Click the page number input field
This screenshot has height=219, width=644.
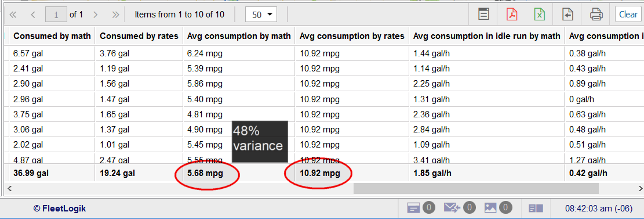(56, 15)
